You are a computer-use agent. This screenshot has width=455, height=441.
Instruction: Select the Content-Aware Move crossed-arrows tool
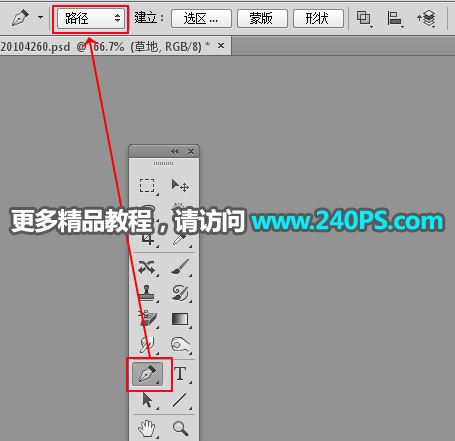pos(147,267)
